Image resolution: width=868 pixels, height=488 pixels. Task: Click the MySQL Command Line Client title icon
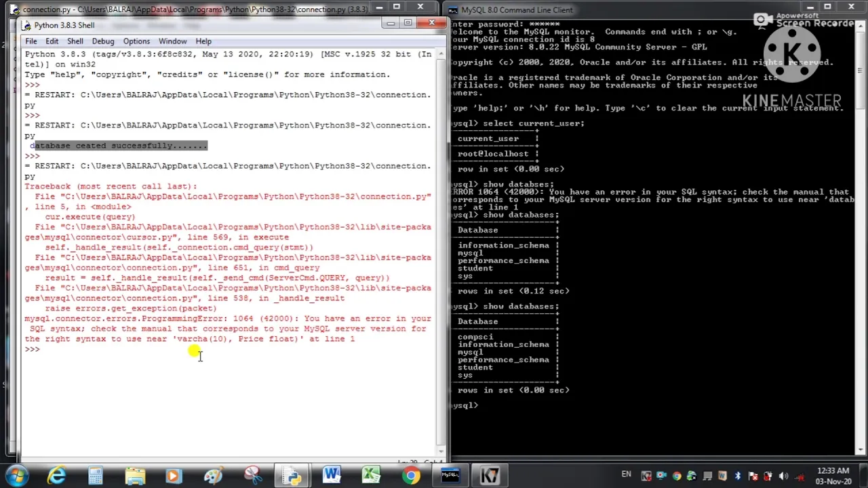coord(453,9)
